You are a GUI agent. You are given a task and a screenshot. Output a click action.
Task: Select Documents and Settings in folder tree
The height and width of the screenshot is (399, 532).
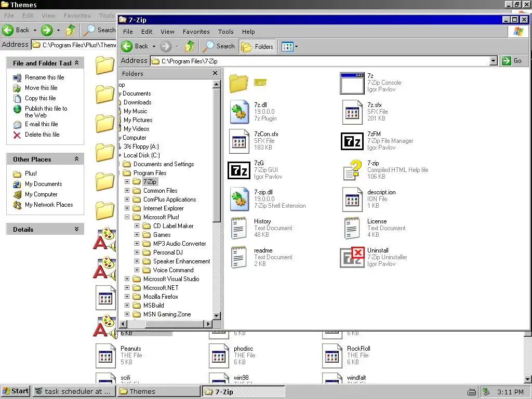click(164, 164)
